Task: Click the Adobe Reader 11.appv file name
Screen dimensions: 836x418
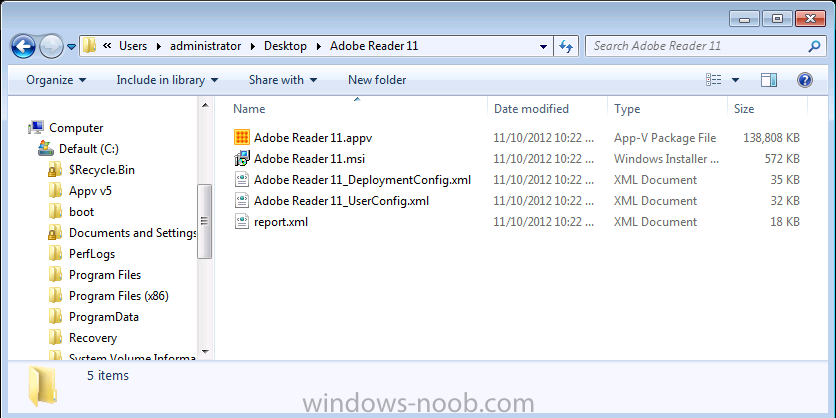Action: pyautogui.click(x=313, y=138)
